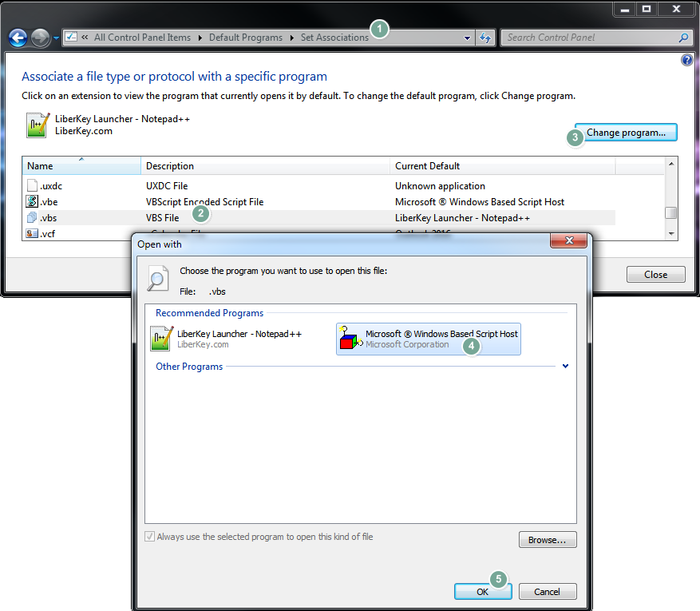The width and height of the screenshot is (700, 611).
Task: Select the .vbe file icon row
Action: 33,202
